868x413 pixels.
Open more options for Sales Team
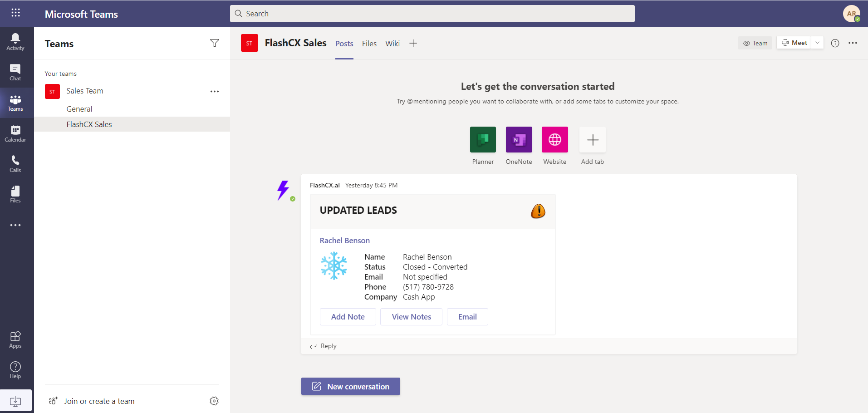click(x=215, y=91)
